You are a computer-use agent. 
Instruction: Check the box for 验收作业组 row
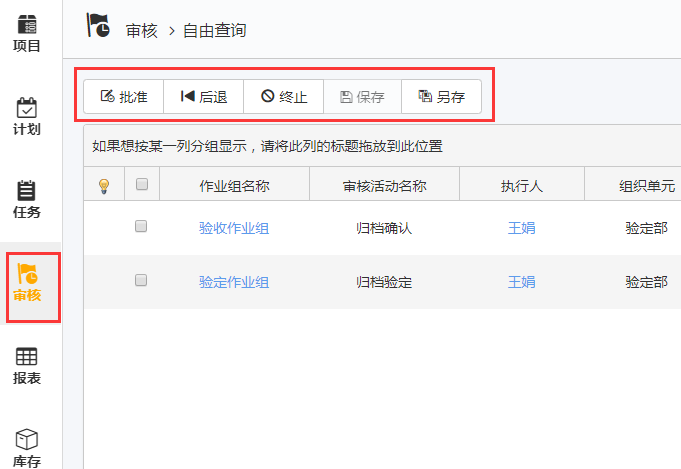(x=141, y=227)
